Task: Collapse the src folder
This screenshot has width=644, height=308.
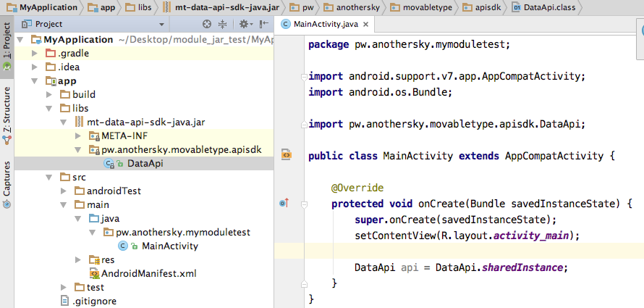Action: (49, 178)
